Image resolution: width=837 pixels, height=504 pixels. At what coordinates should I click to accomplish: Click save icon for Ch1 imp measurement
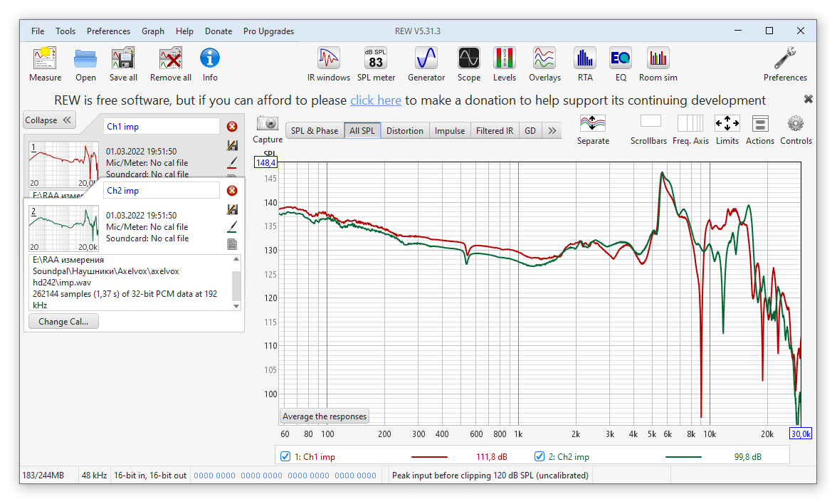(x=232, y=145)
